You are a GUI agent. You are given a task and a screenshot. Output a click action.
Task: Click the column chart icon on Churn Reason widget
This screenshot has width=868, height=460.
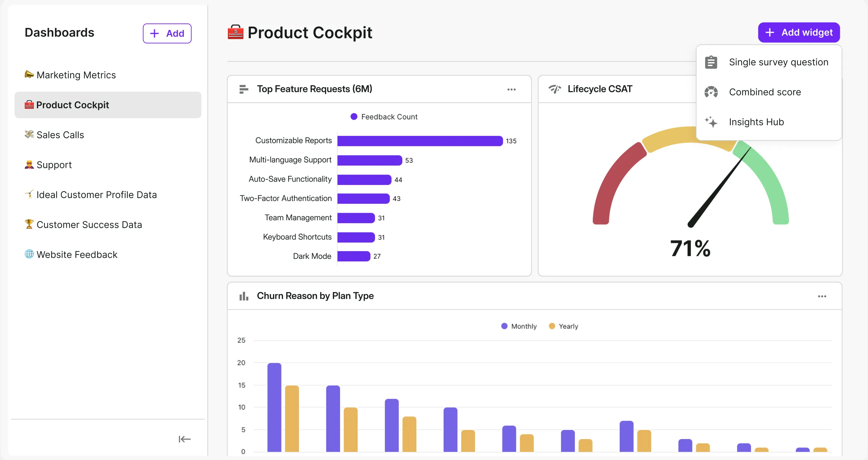click(x=243, y=296)
